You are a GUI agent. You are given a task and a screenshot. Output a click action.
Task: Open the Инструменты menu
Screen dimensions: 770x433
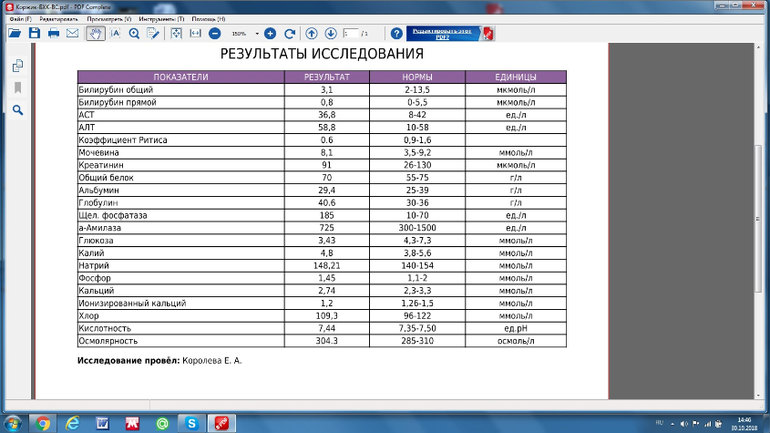coord(161,19)
